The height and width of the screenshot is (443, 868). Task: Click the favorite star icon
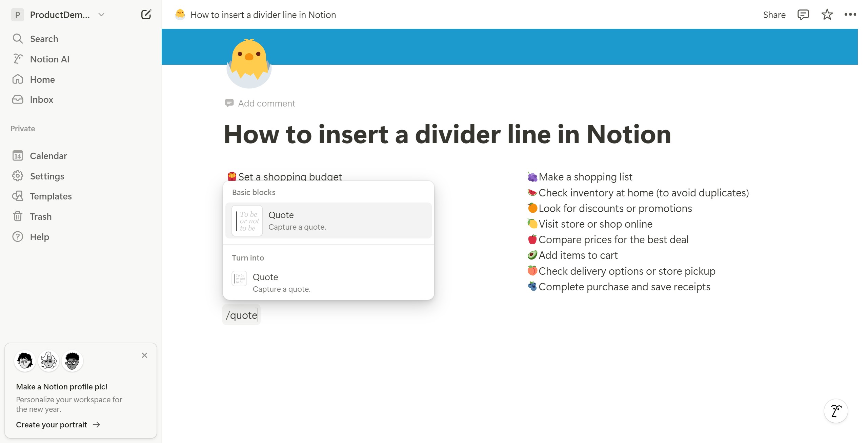(827, 15)
